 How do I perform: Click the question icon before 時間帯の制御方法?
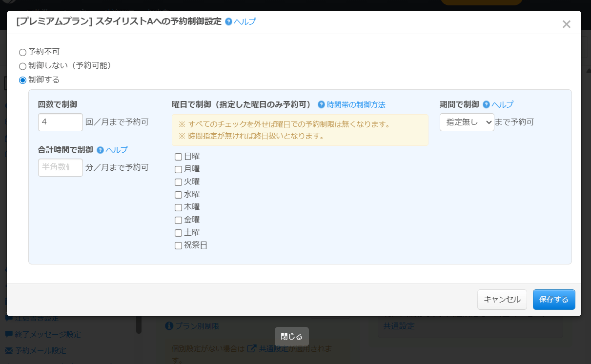pos(321,104)
